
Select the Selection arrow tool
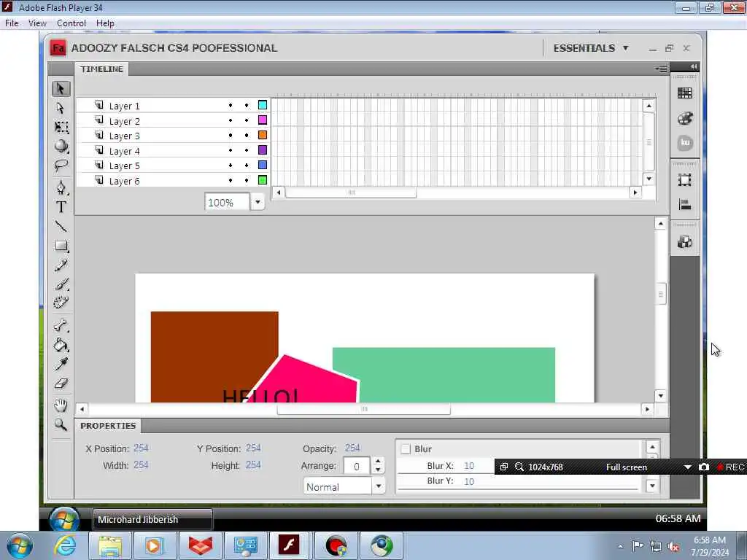(x=61, y=89)
